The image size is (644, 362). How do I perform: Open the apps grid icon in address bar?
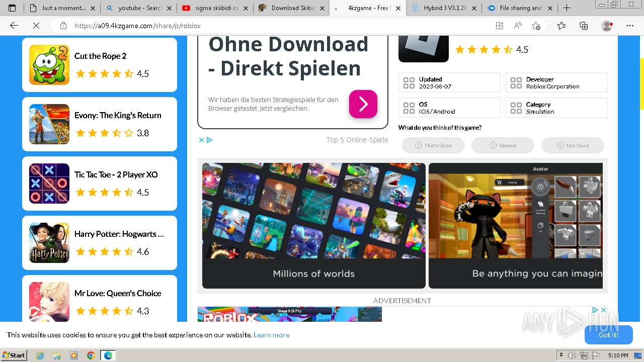coord(499,26)
